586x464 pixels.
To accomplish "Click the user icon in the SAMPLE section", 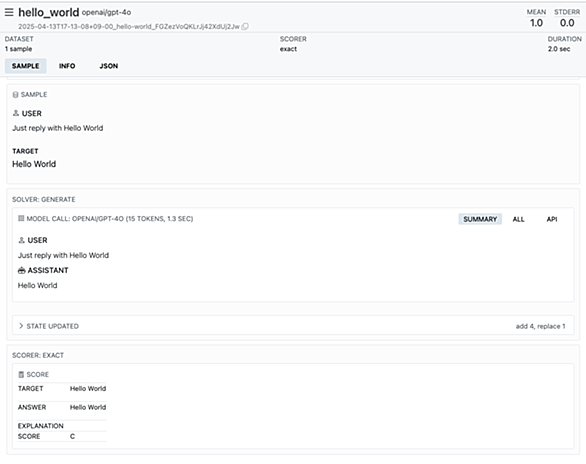I will click(16, 113).
